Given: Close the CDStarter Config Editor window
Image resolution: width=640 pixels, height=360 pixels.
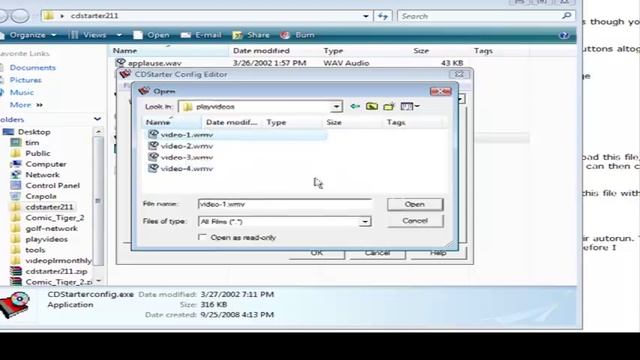Looking at the screenshot, I should [460, 74].
